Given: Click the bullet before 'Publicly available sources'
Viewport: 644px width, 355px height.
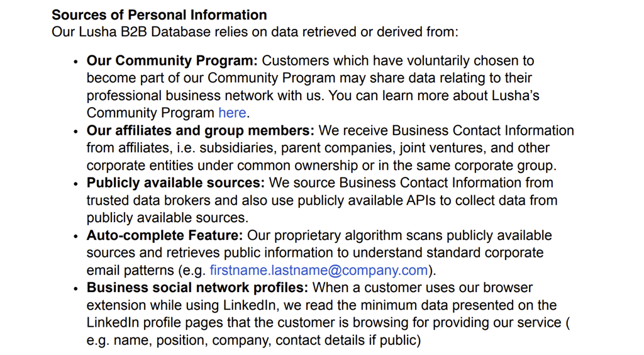Looking at the screenshot, I should [x=76, y=184].
